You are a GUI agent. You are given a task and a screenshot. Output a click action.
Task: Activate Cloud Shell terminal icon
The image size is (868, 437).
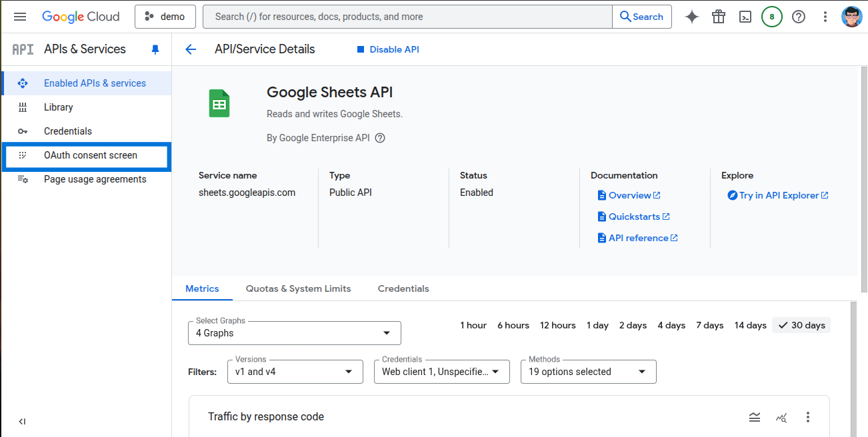[x=747, y=17]
